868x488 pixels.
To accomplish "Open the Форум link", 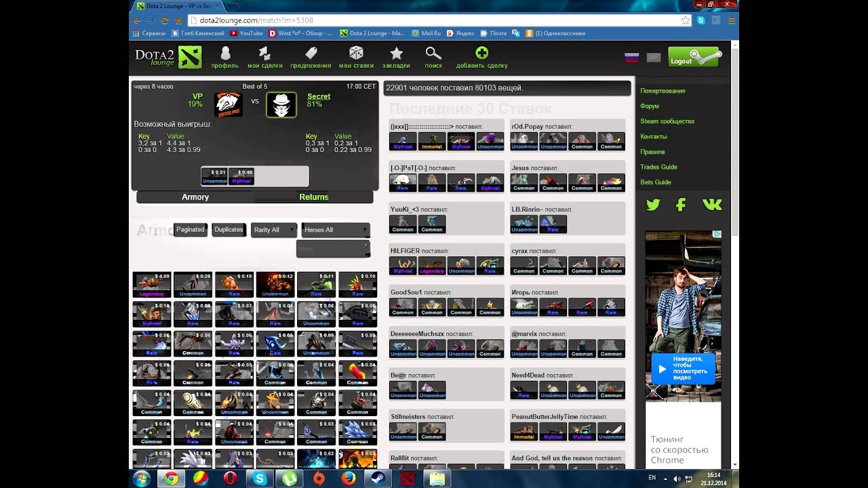I will [650, 106].
